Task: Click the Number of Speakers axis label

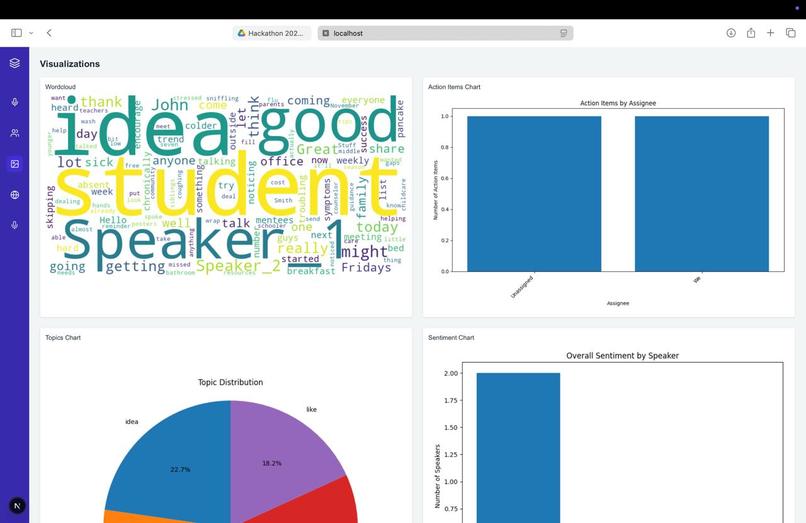Action: pyautogui.click(x=437, y=476)
